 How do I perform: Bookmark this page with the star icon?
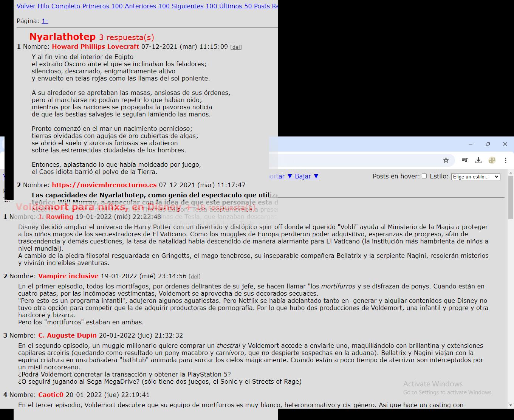(446, 160)
